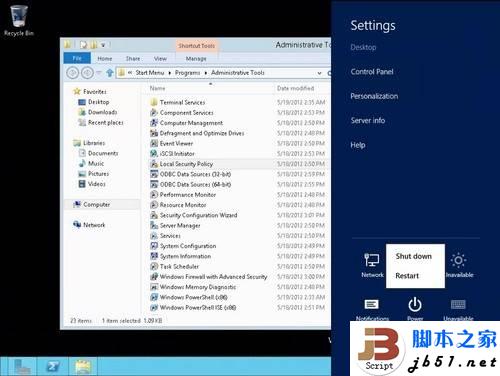Select Defragment and Optimize Drives icon
This screenshot has width=500, height=376.
pyautogui.click(x=154, y=133)
